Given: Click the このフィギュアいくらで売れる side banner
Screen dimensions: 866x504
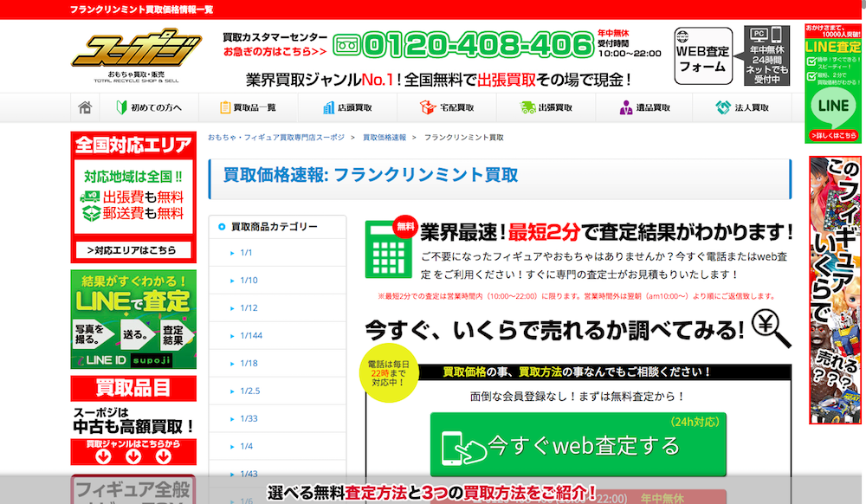Looking at the screenshot, I should click(835, 290).
